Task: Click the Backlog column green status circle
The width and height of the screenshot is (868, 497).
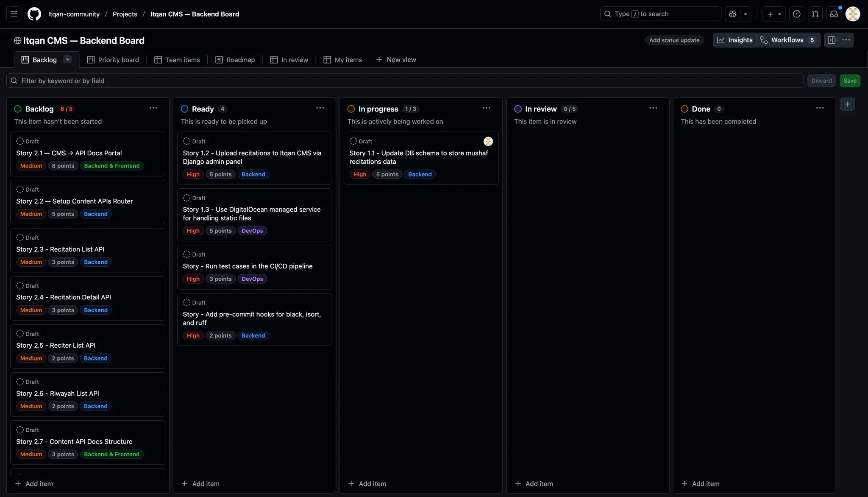Action: (x=18, y=109)
